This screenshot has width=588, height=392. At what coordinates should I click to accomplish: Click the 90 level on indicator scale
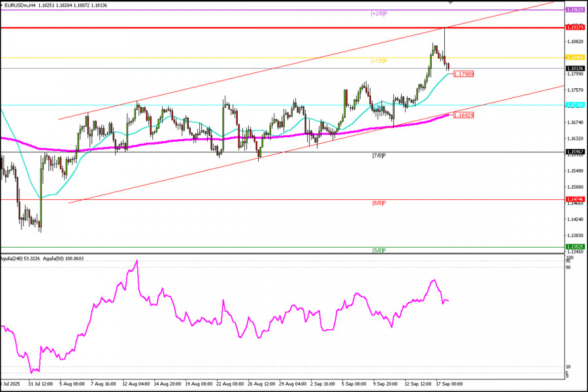568,267
